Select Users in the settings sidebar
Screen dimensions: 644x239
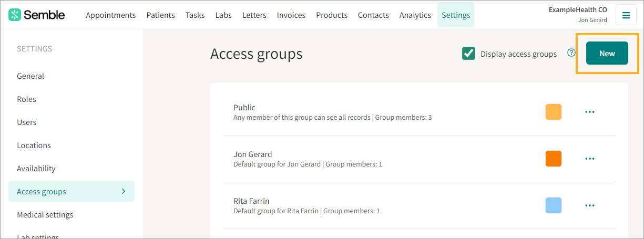[x=27, y=122]
